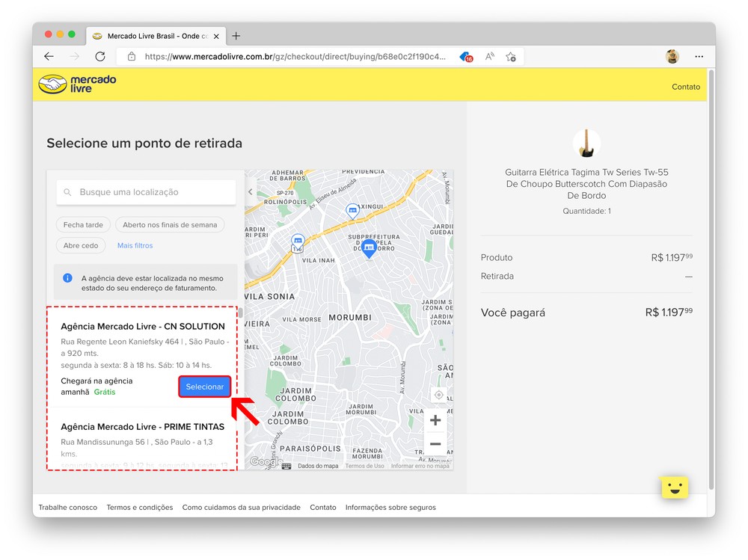
Task: Click the map zoom out minus button
Action: pos(435,444)
